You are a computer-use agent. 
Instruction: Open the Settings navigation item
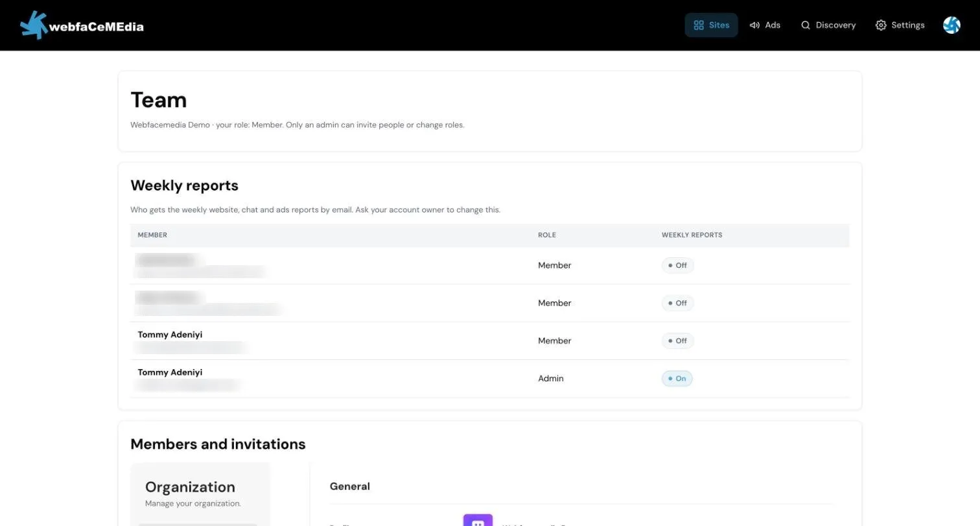pos(900,25)
